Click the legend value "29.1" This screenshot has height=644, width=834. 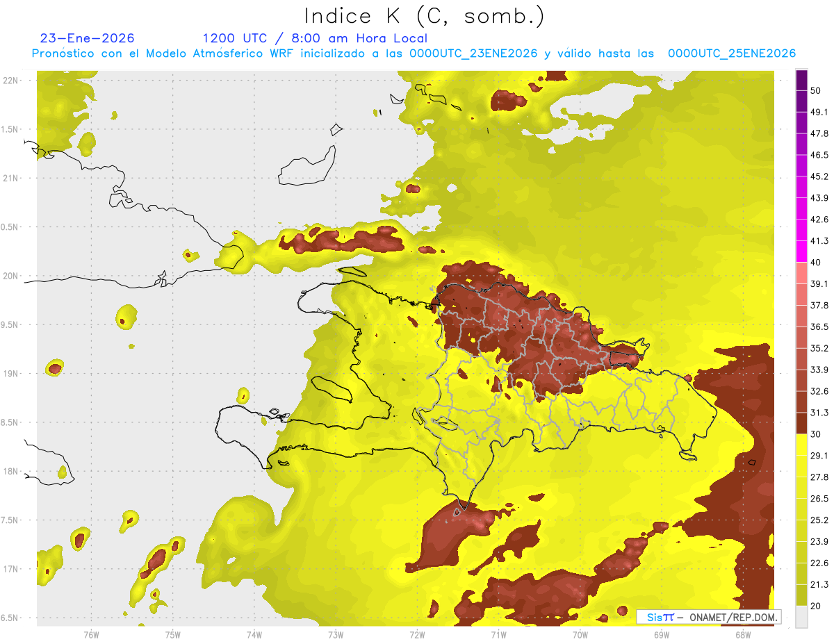pos(819,456)
